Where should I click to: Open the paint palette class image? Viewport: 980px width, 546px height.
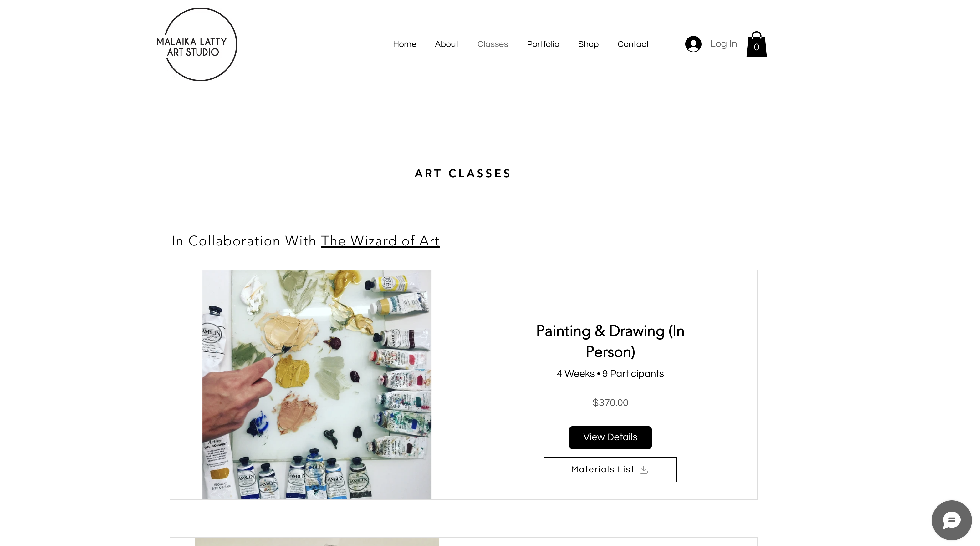pos(317,384)
